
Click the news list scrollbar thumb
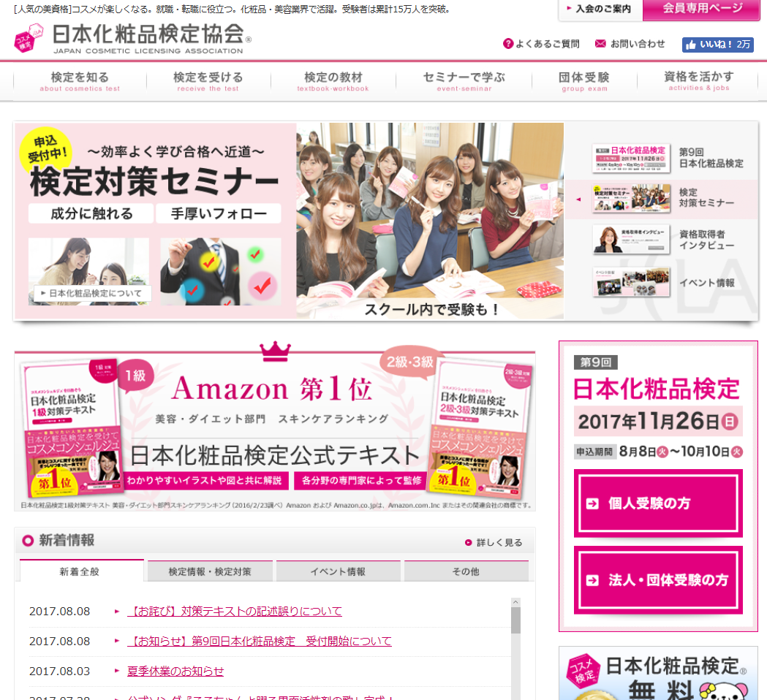point(515,620)
